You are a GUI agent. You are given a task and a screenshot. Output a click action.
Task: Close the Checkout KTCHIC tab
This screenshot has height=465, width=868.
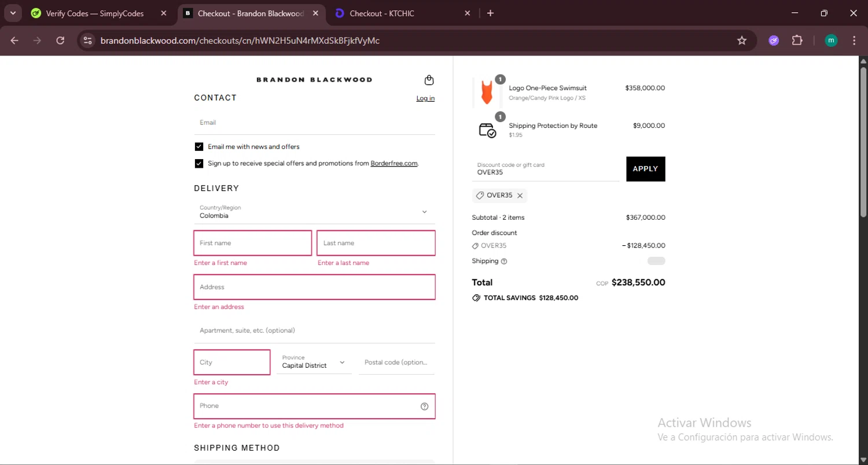point(468,13)
